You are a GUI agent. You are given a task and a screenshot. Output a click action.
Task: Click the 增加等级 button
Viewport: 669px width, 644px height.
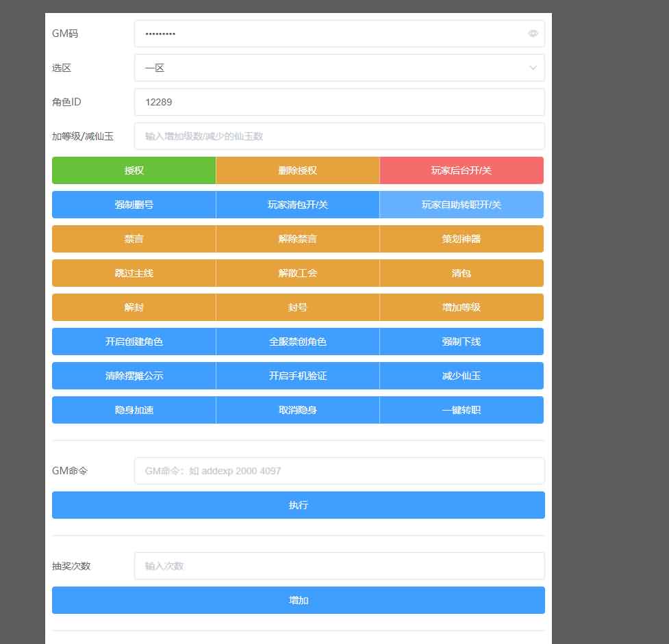tap(462, 307)
